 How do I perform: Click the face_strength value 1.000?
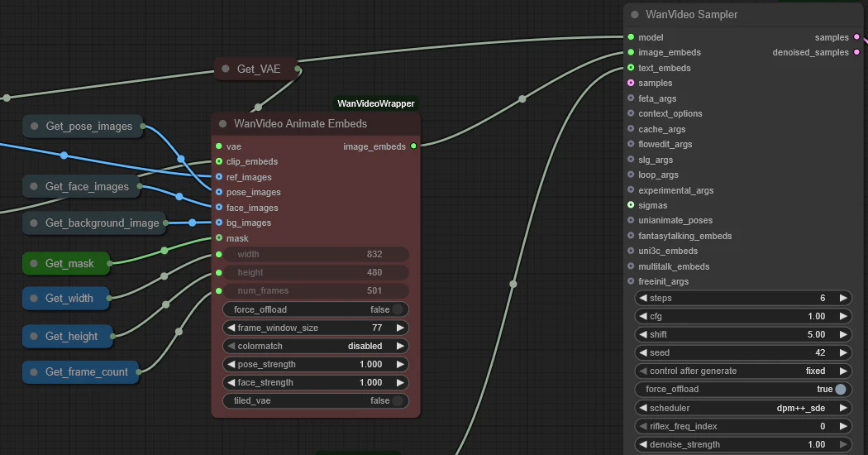[371, 382]
